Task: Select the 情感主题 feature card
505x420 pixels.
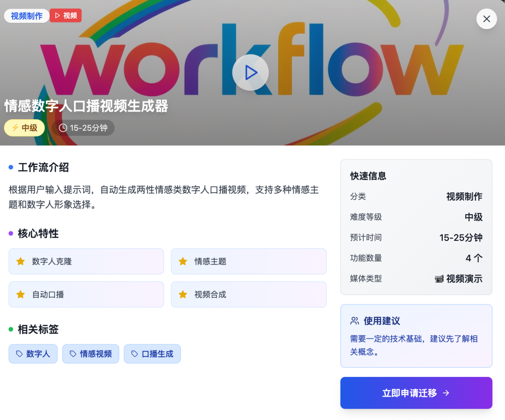Action: point(249,261)
